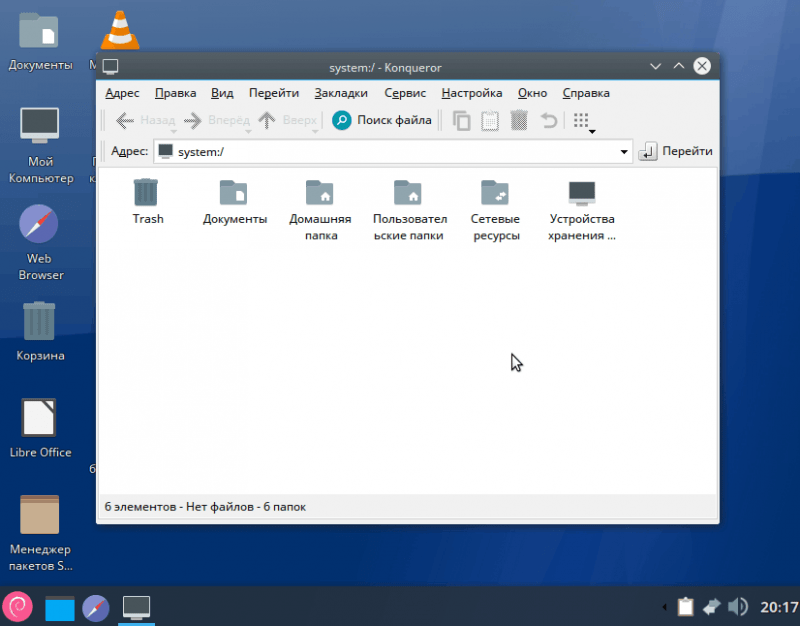Click the VLC cone desktop icon
The width and height of the screenshot is (800, 626).
coord(120,30)
